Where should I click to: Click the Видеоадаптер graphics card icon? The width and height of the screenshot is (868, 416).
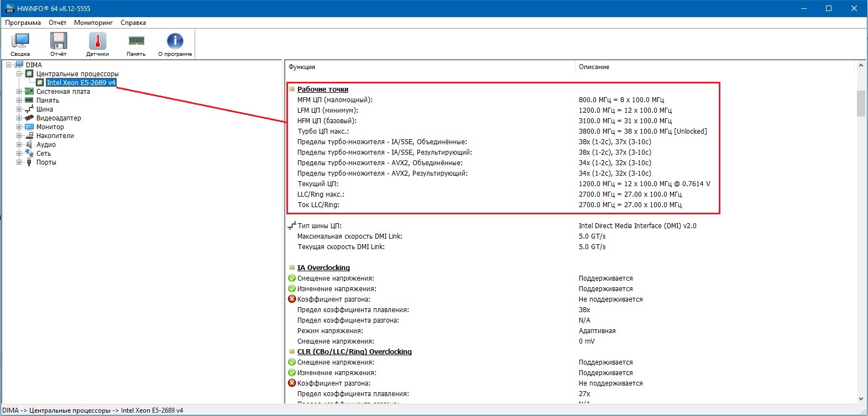[29, 118]
